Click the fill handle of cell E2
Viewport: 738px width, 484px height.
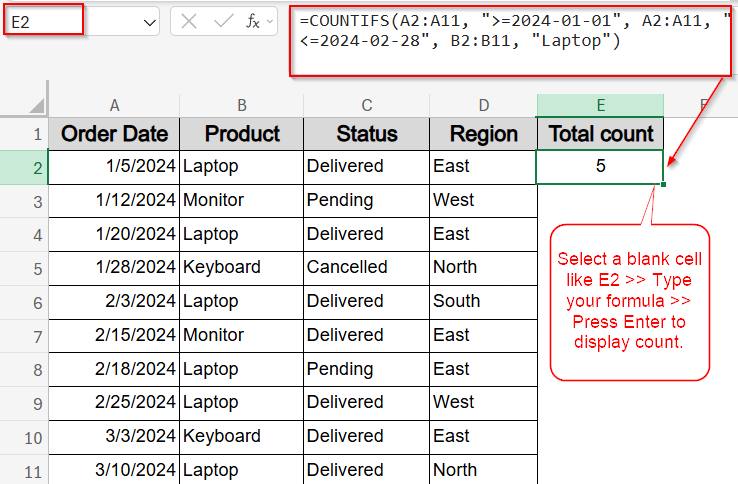pos(663,184)
